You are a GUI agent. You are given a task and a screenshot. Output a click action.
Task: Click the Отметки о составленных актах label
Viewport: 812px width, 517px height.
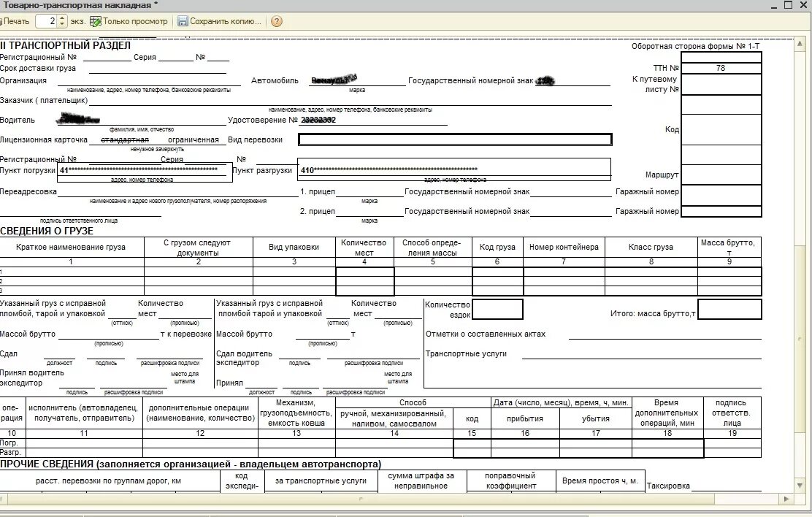(486, 334)
